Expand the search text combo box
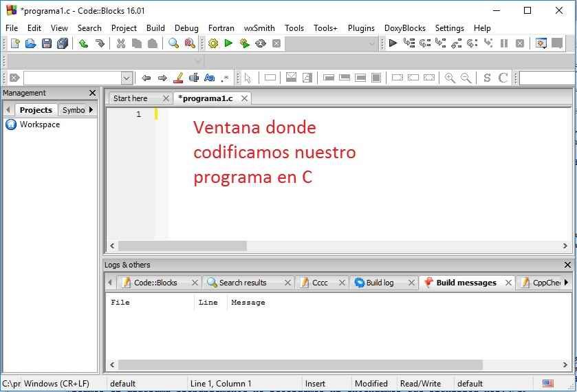 point(127,78)
